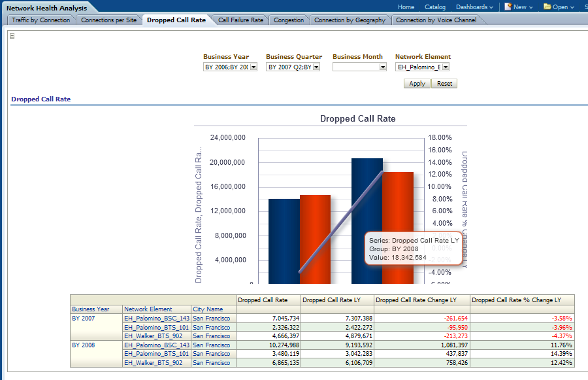Screen dimensions: 588x380
Task: Open EH_Palomino_BSC_143 in the BY 2008 group
Action: [x=157, y=345]
